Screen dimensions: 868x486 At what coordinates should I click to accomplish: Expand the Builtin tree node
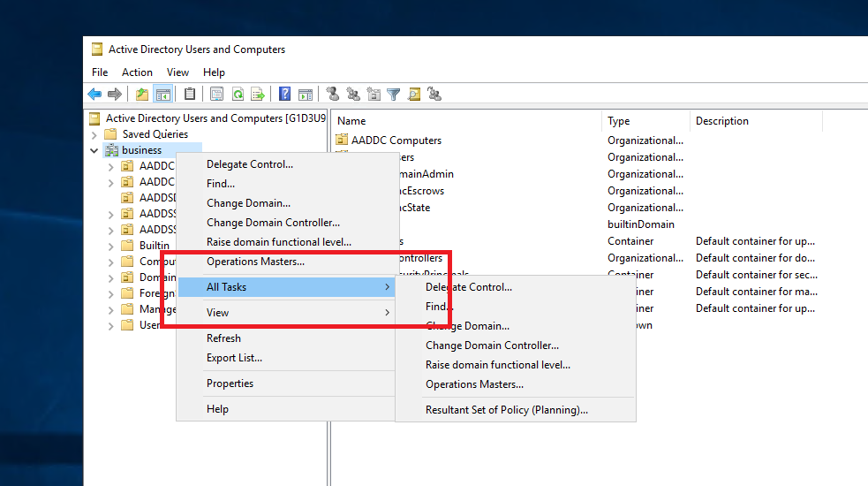[x=110, y=246]
